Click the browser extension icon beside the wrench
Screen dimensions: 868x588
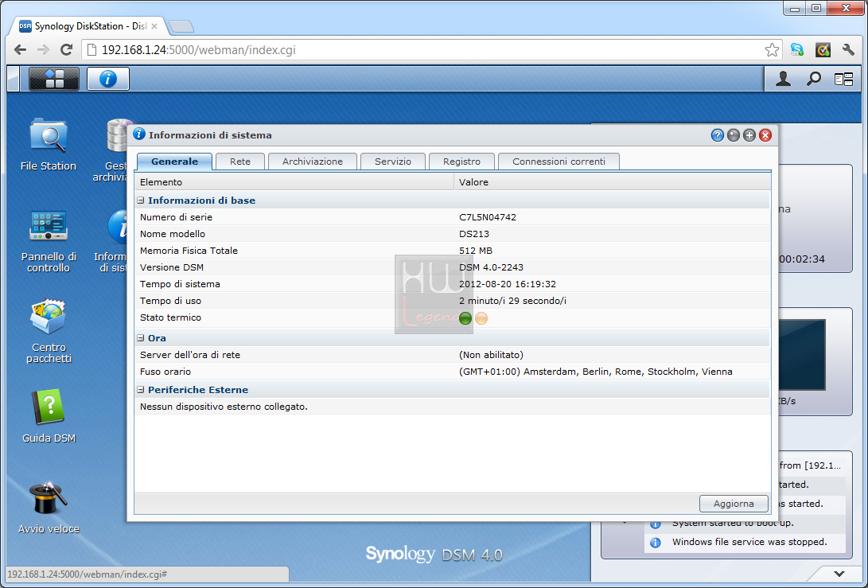pyautogui.click(x=823, y=50)
